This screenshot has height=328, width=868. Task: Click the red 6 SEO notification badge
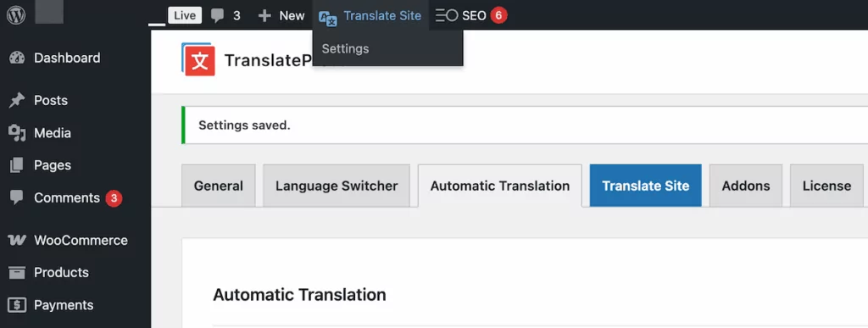point(498,15)
